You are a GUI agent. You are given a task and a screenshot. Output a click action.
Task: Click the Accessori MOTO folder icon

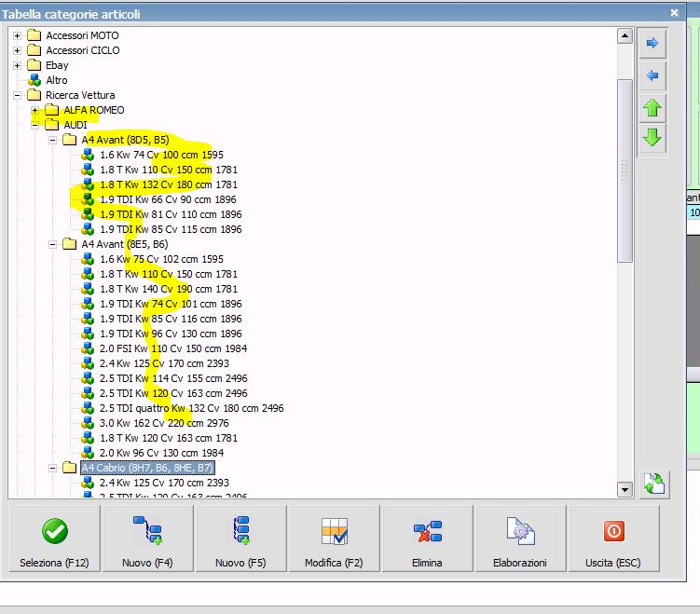click(34, 35)
